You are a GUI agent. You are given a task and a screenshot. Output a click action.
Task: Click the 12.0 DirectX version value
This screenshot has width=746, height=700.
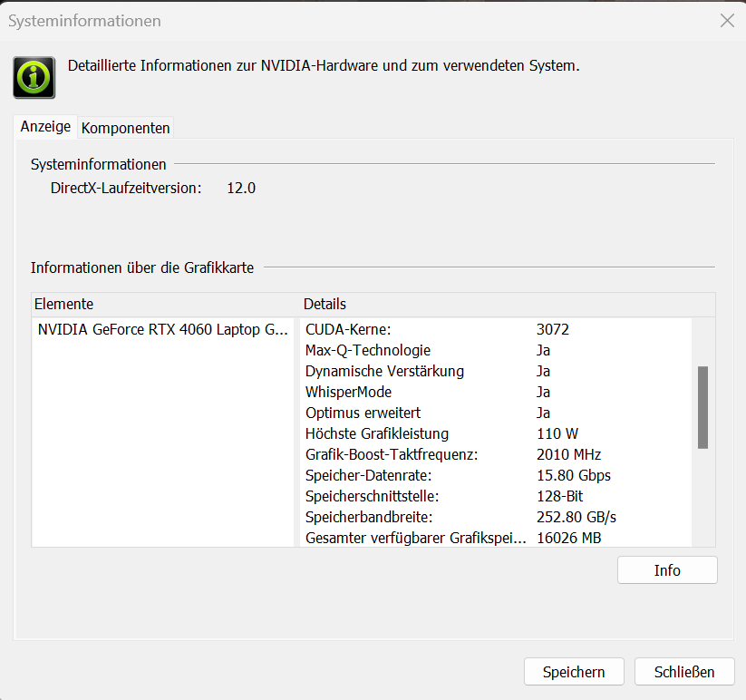click(x=241, y=189)
